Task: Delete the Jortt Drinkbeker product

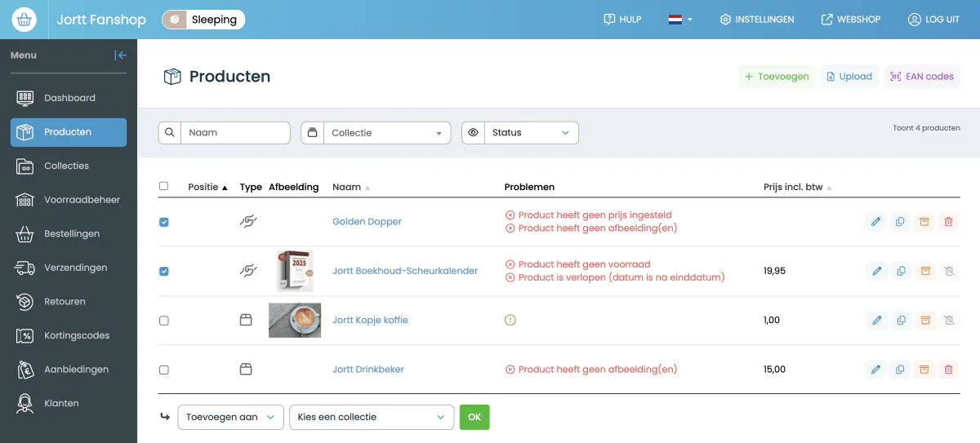Action: [948, 370]
